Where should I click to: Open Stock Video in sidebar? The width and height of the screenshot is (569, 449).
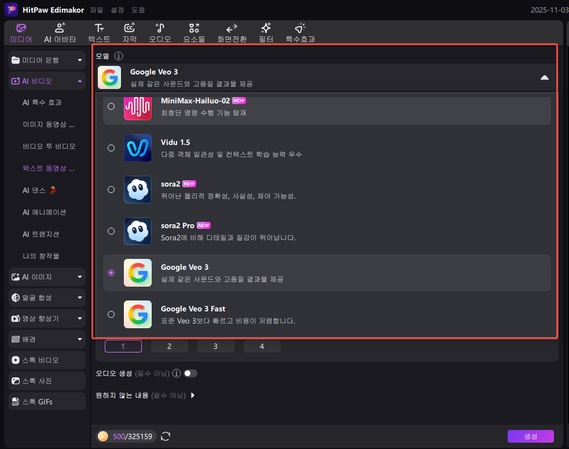[x=47, y=360]
